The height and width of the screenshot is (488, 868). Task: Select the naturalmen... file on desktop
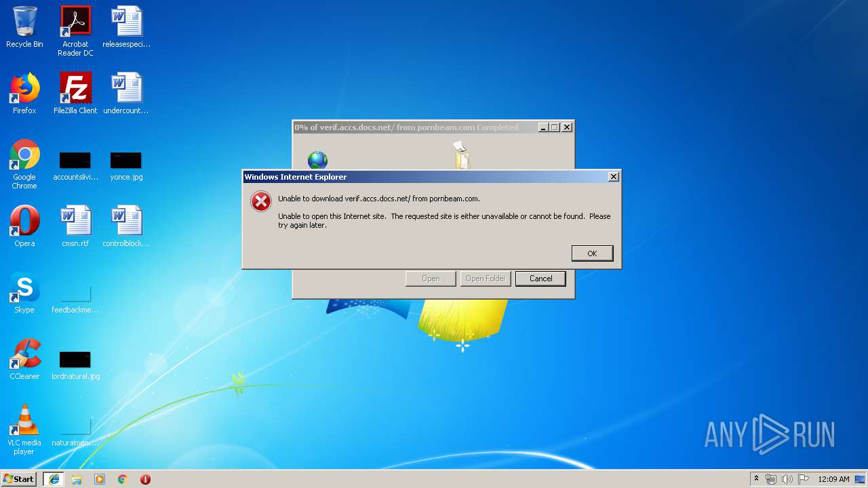tap(75, 432)
